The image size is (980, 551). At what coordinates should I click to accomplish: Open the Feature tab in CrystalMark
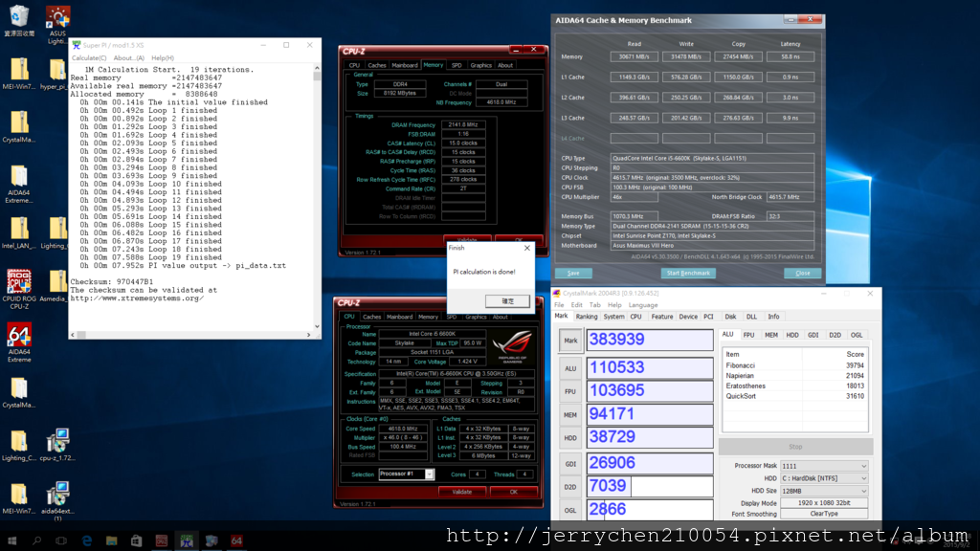pos(662,317)
